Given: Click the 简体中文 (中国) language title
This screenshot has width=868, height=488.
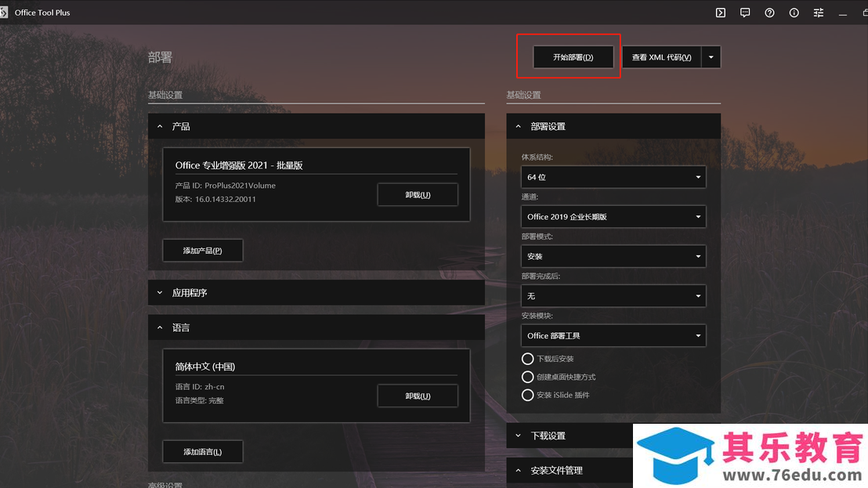Looking at the screenshot, I should 205,367.
